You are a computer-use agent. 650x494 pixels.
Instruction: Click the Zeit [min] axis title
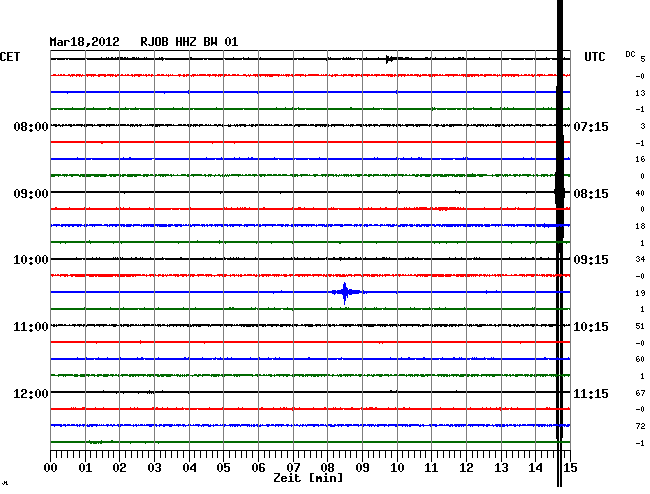click(x=308, y=478)
